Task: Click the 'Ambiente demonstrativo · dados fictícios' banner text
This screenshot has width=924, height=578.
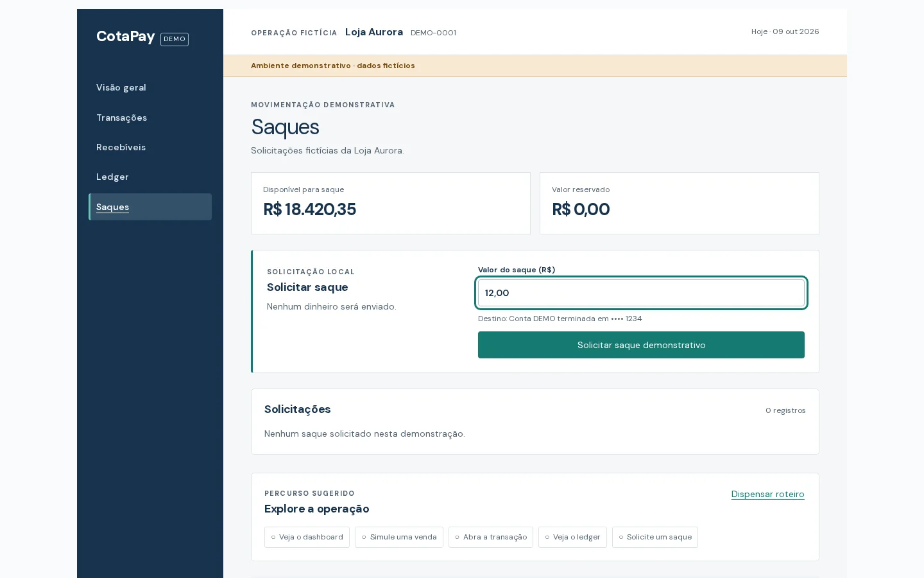Action: (333, 66)
